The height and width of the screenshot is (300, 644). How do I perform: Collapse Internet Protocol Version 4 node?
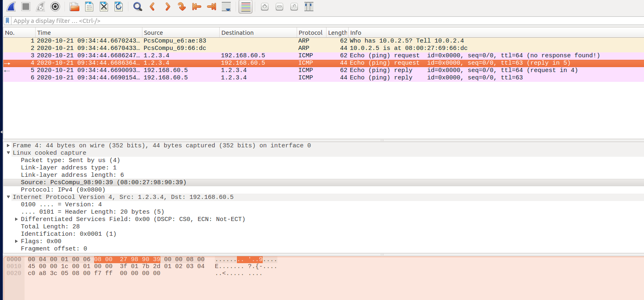click(8, 197)
